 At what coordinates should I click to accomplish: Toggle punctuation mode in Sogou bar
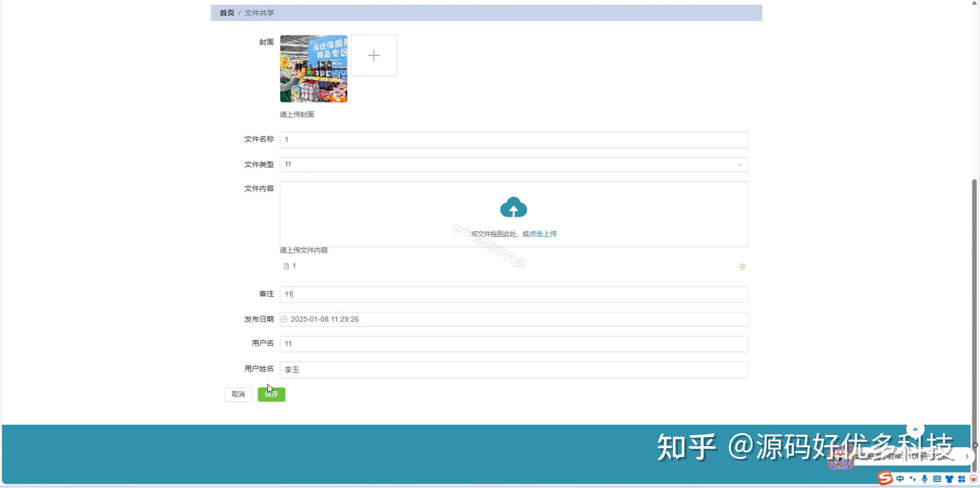[x=913, y=479]
